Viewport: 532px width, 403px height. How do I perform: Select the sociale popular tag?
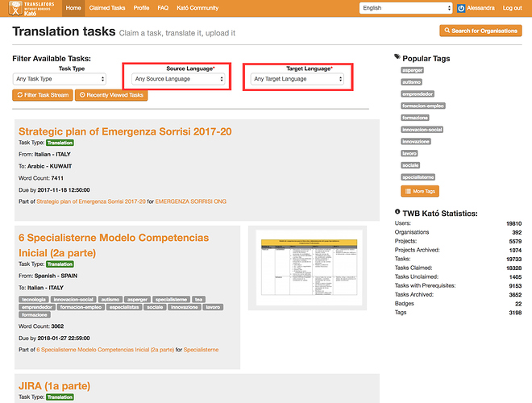pyautogui.click(x=410, y=165)
